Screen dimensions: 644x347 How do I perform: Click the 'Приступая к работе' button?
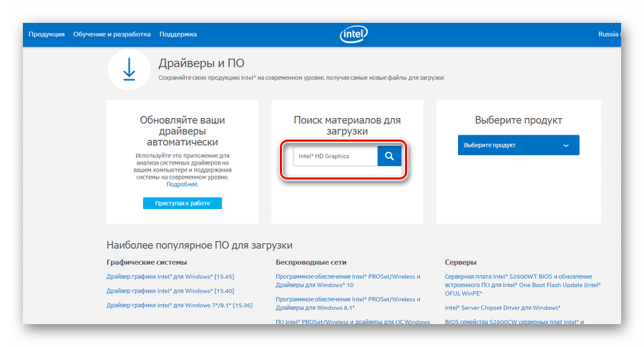tap(182, 203)
